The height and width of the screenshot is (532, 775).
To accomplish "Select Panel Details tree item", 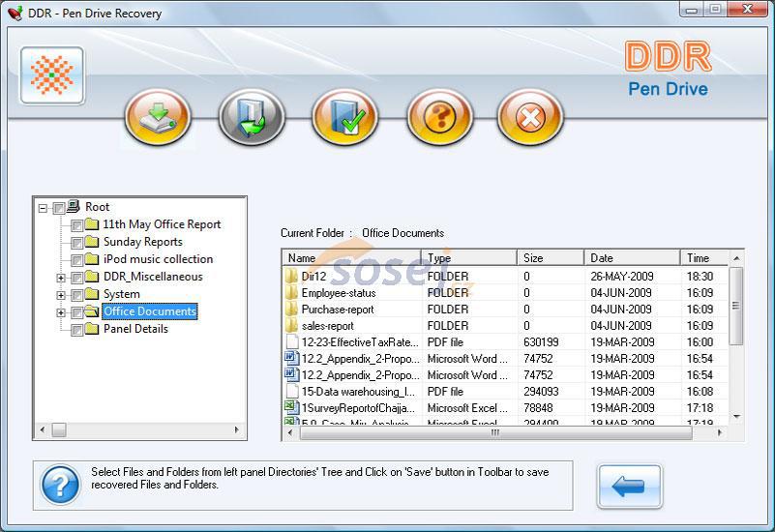I will [135, 329].
